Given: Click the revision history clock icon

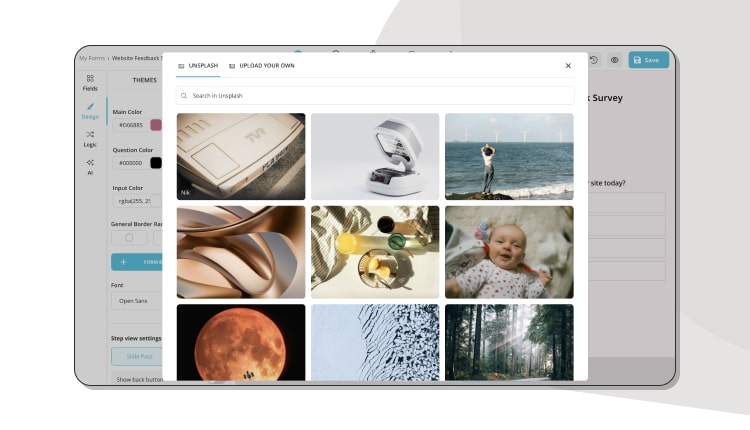Looking at the screenshot, I should (x=594, y=60).
